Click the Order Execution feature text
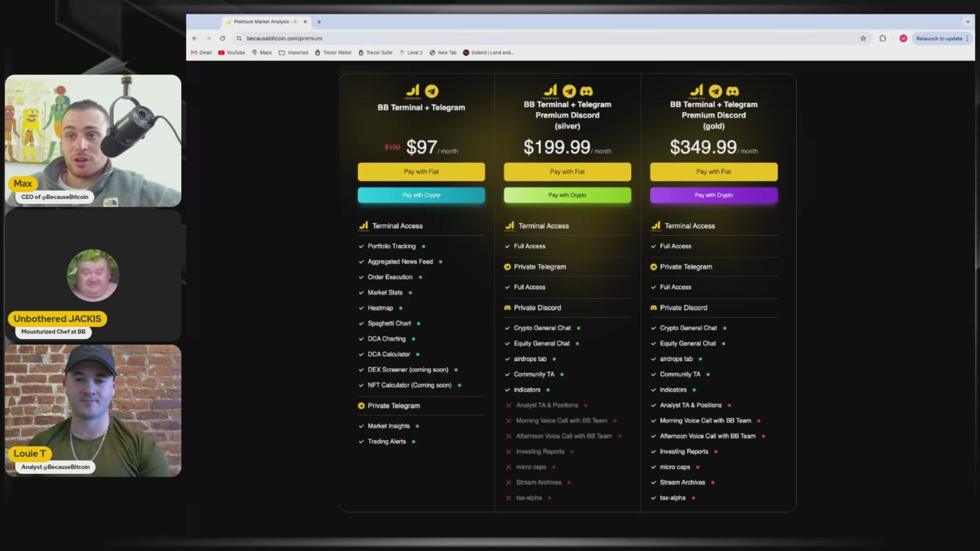 point(390,277)
